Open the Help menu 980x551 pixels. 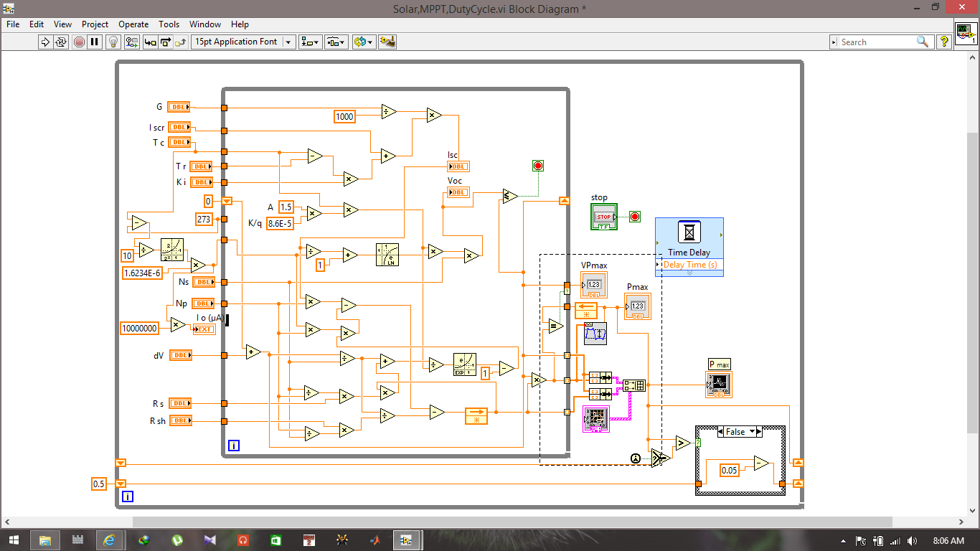[x=240, y=24]
